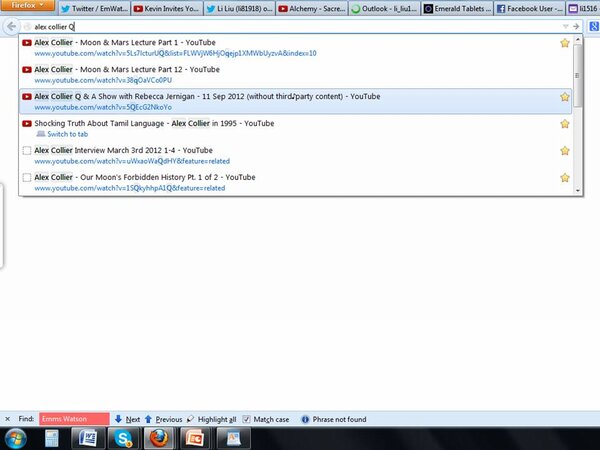Click bookmark star of Interview March 3rd row

tap(565, 150)
